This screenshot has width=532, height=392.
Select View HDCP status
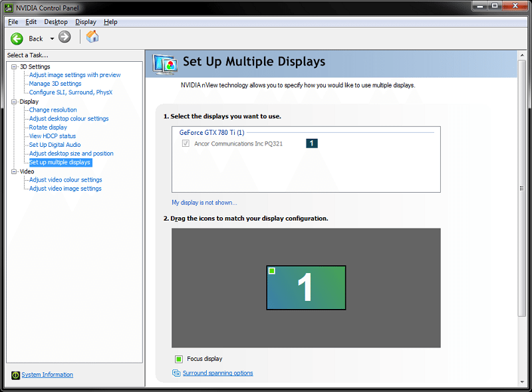tap(53, 136)
